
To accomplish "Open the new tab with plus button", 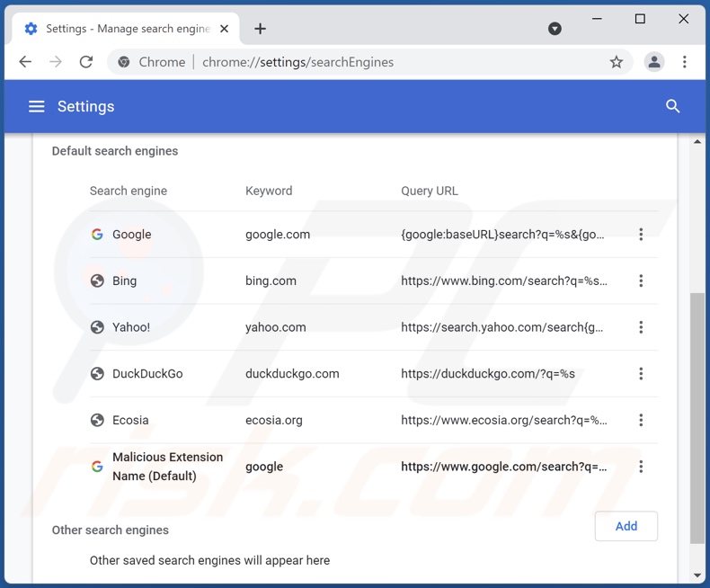I will [260, 29].
